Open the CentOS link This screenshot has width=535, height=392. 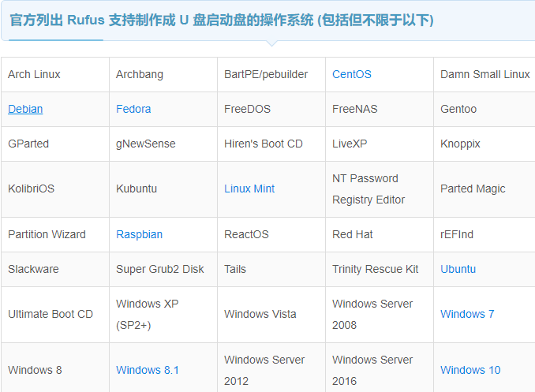352,74
